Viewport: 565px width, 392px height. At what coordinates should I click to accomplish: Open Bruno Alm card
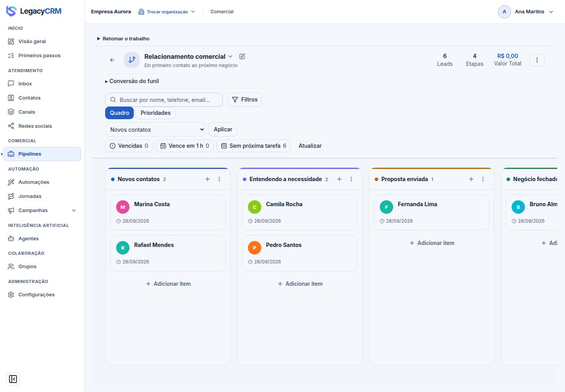(x=532, y=212)
